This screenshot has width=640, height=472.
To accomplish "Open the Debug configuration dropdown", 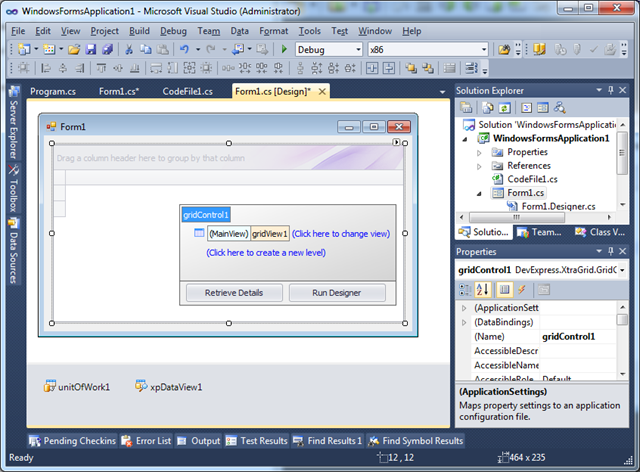I will tap(358, 50).
